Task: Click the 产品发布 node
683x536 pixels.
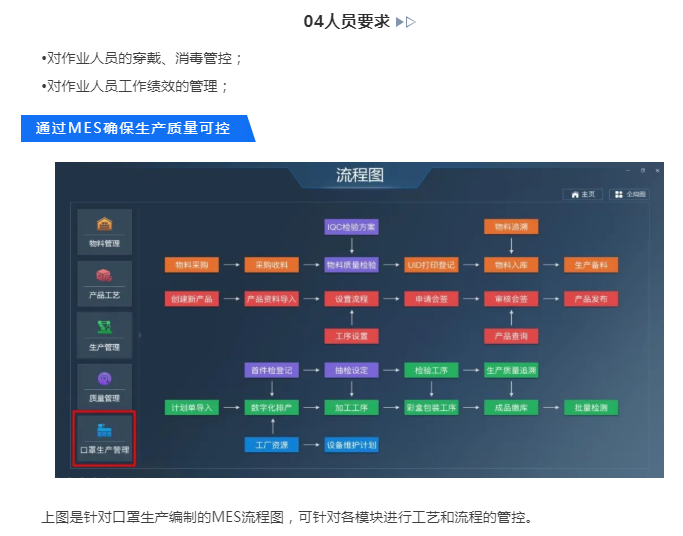Action: coord(591,298)
